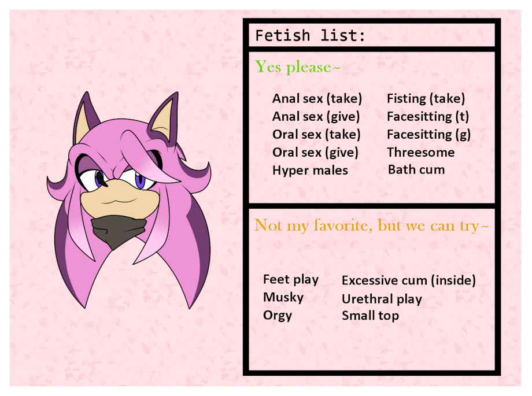
Task: Click the "Facesitting (g)" list entry
Action: [x=428, y=135]
